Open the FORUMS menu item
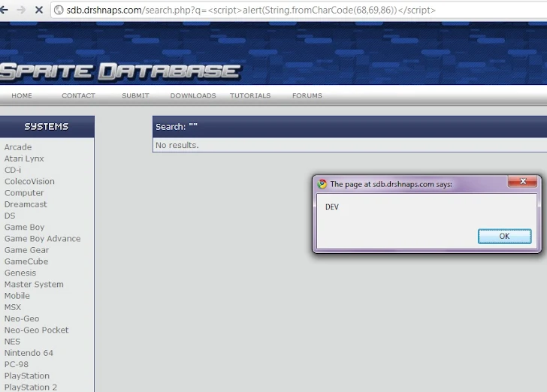 click(307, 95)
